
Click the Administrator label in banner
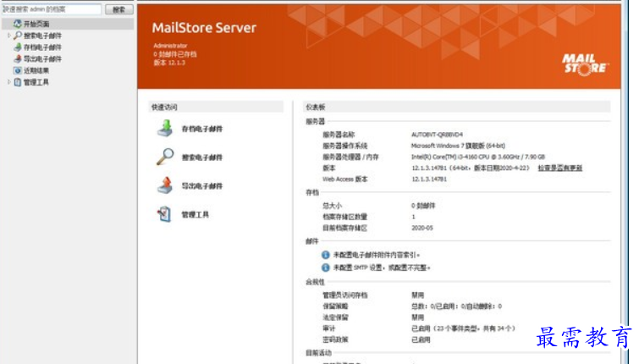tap(170, 46)
